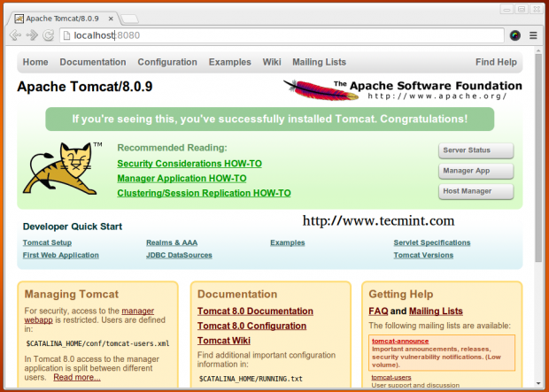This screenshot has height=392, width=549.
Task: Click the Managing Tomcat heading
Action: [72, 294]
